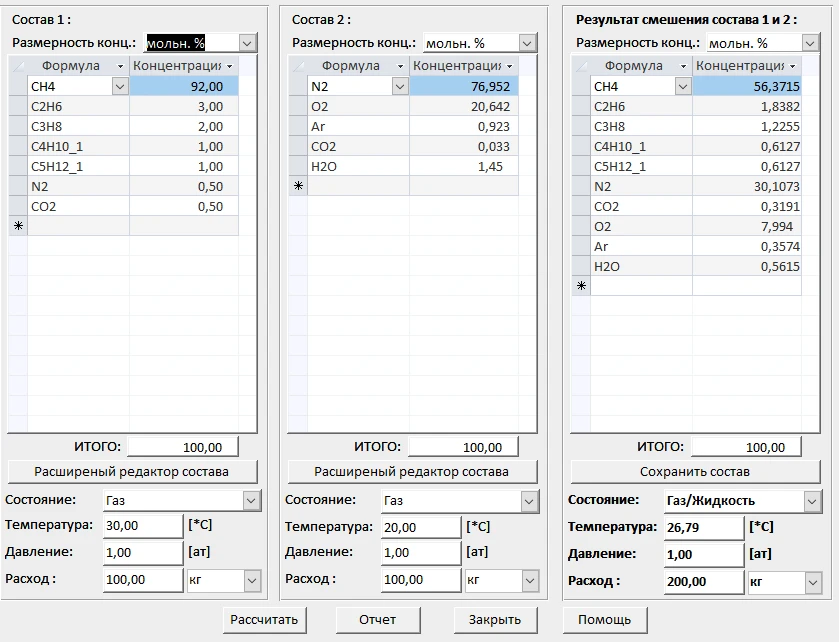This screenshot has height=642, width=839.
Task: Open Расход unit dropdown in Состав 2
Action: tap(529, 580)
